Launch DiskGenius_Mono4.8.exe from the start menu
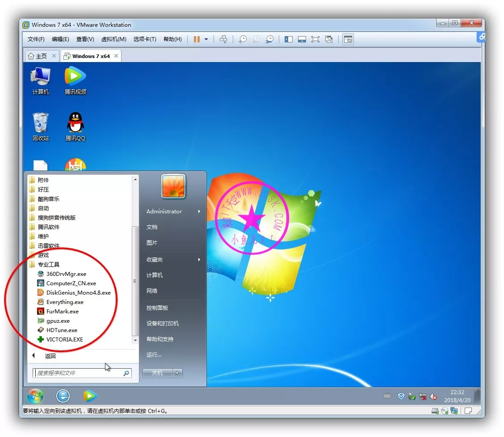 (78, 293)
